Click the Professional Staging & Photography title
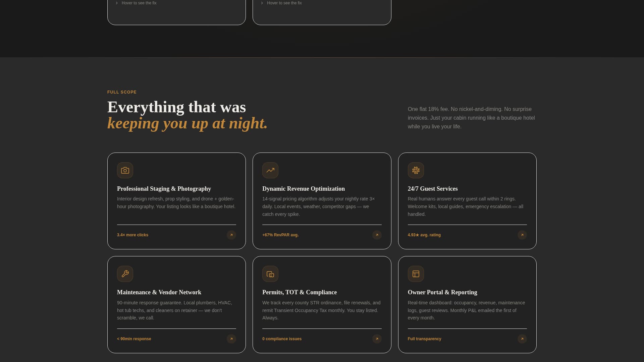644x362 pixels. (x=164, y=189)
